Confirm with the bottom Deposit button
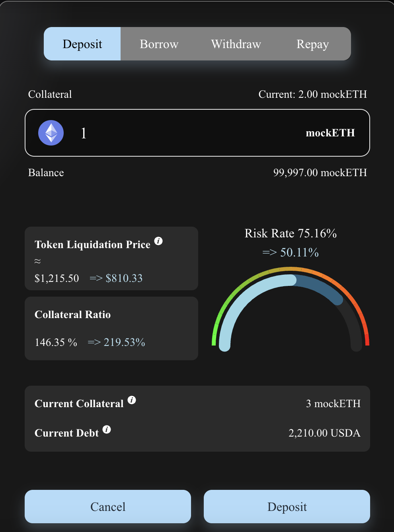This screenshot has height=532, width=394. pos(287,507)
